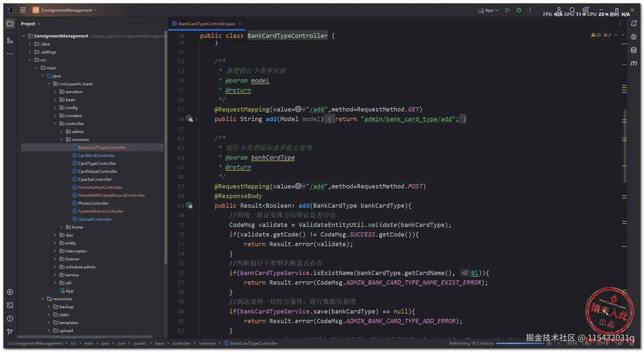The image size is (644, 352).
Task: Open IDE settings gear
Action: pyautogui.click(x=585, y=10)
